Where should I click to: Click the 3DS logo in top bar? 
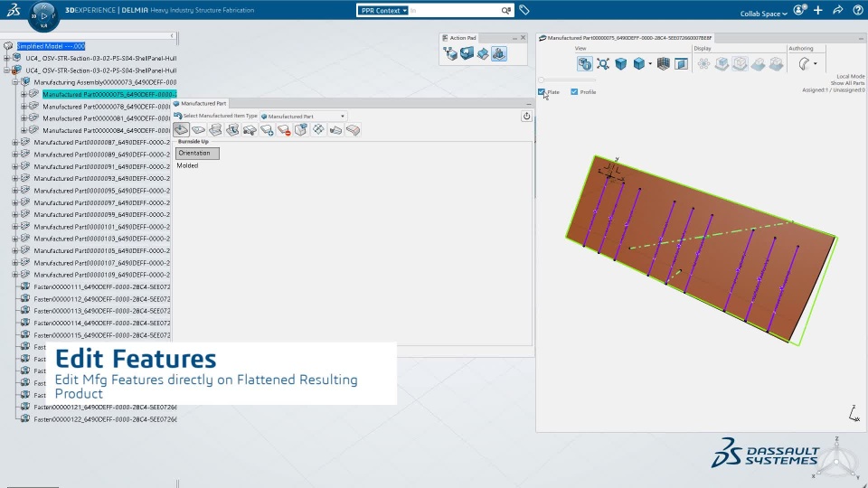(14, 9)
